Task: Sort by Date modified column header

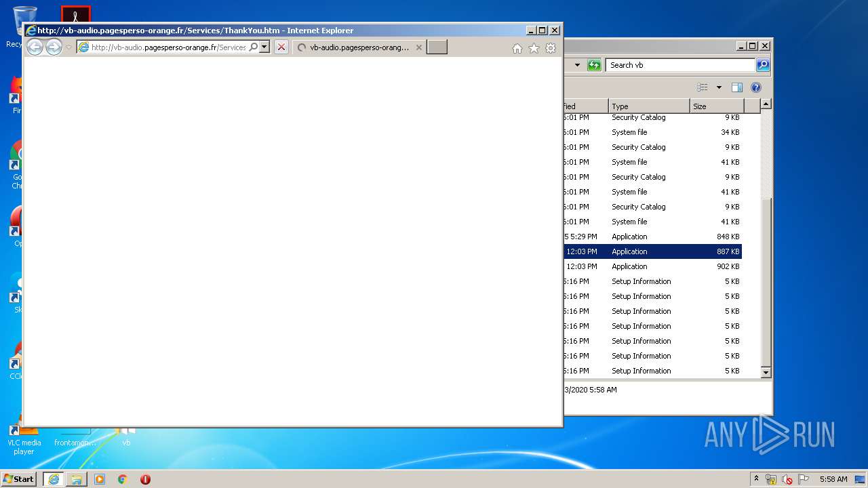Action: tap(586, 106)
